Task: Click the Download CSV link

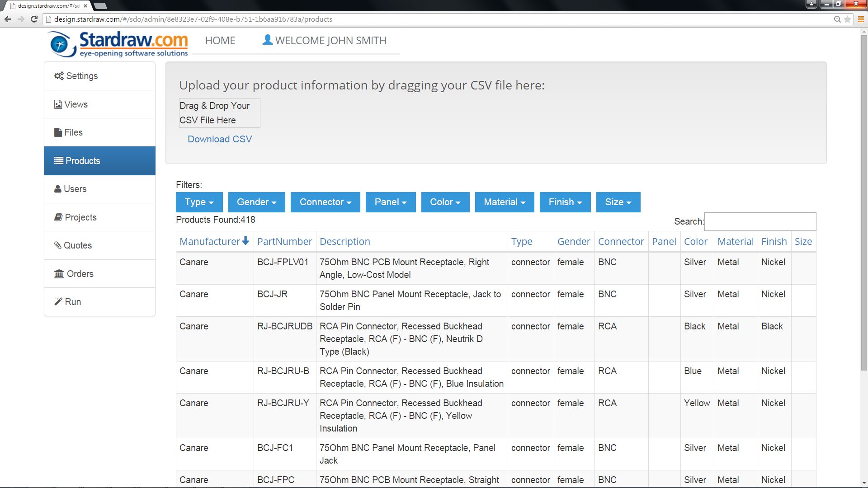Action: 220,139
